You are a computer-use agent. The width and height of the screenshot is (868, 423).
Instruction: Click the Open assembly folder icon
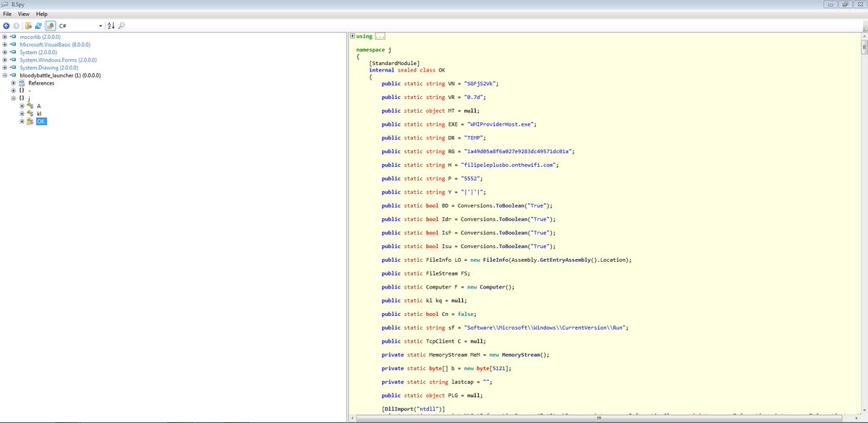28,26
